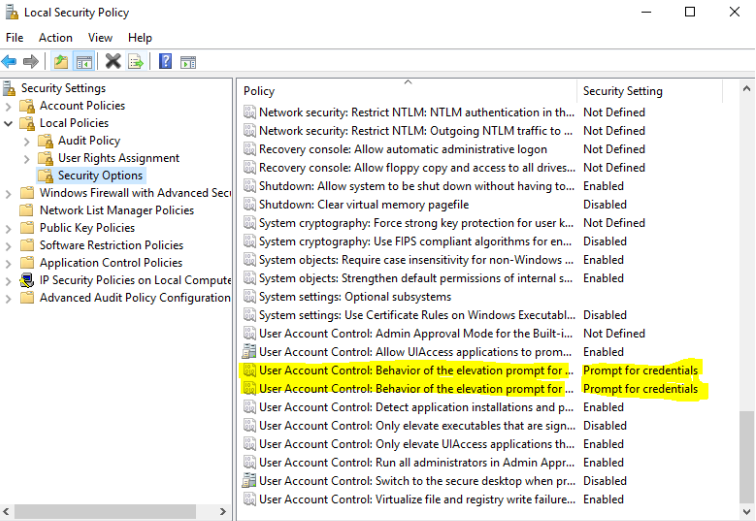Click icon of Switch to the secure desktop policy

tap(249, 481)
